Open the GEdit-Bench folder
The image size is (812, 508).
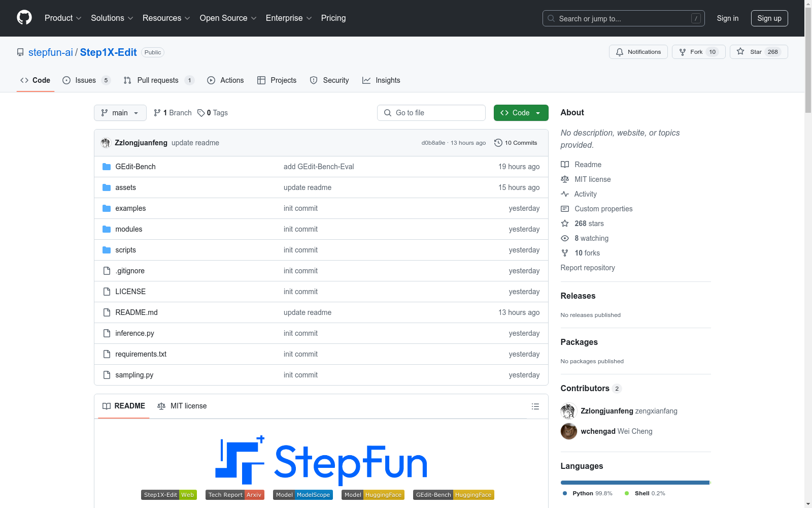[x=136, y=167]
